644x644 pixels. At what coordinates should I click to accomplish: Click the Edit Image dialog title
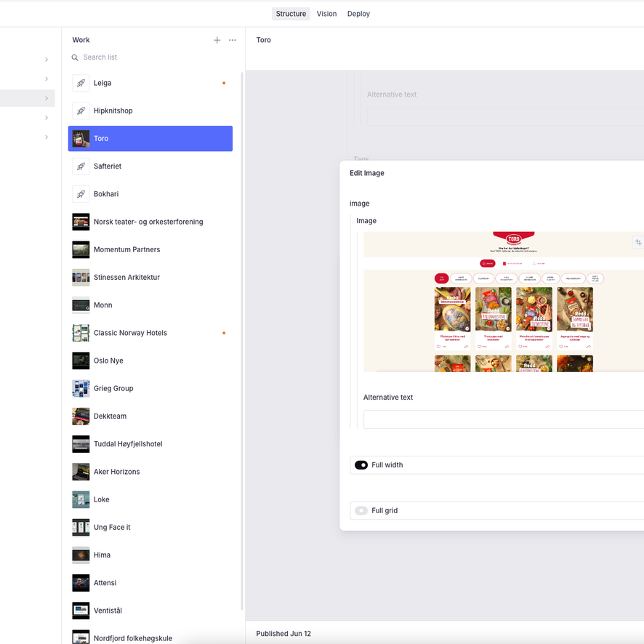point(367,173)
